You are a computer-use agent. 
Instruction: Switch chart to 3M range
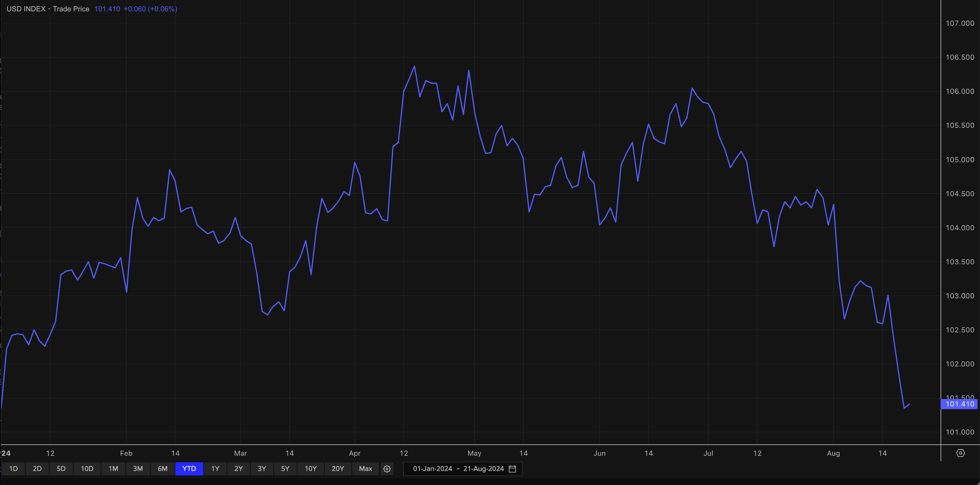click(138, 469)
